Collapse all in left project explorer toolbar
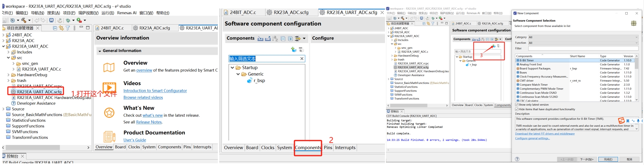The width and height of the screenshot is (644, 165). click(x=55, y=28)
